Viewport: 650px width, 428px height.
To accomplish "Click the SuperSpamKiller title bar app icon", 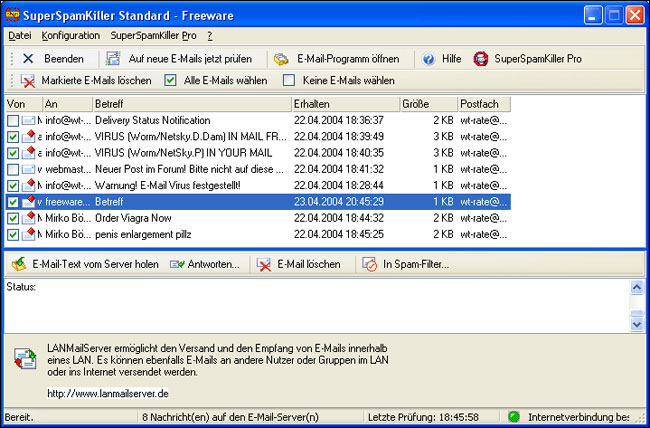I will click(12, 15).
